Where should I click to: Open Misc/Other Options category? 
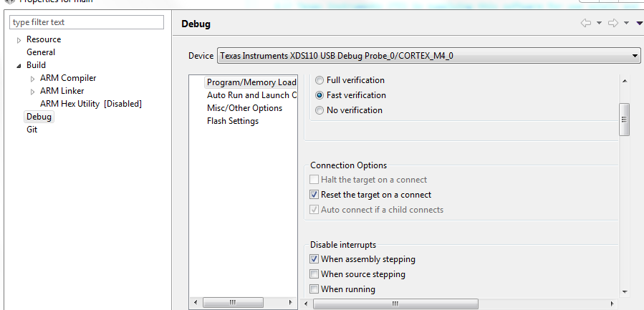(x=244, y=108)
